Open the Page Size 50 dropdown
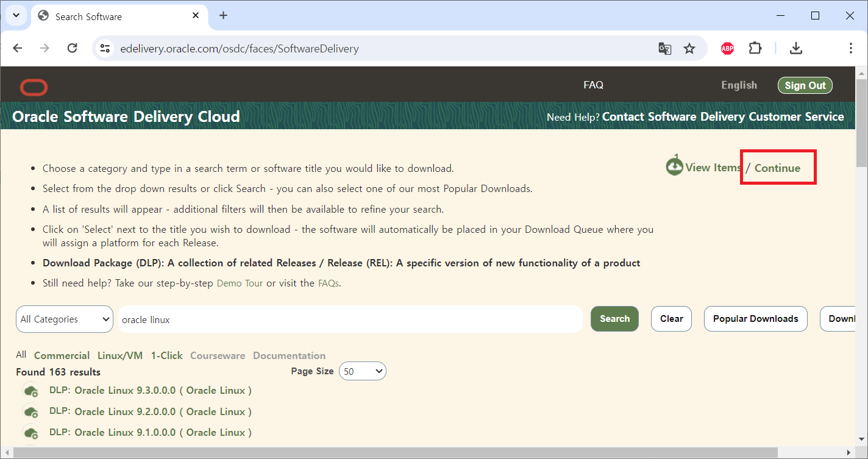868x459 pixels. [362, 371]
